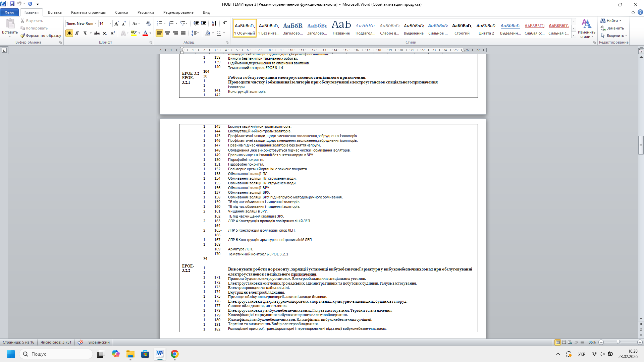Open Word Help question mark icon
The width and height of the screenshot is (644, 362).
pos(640,12)
